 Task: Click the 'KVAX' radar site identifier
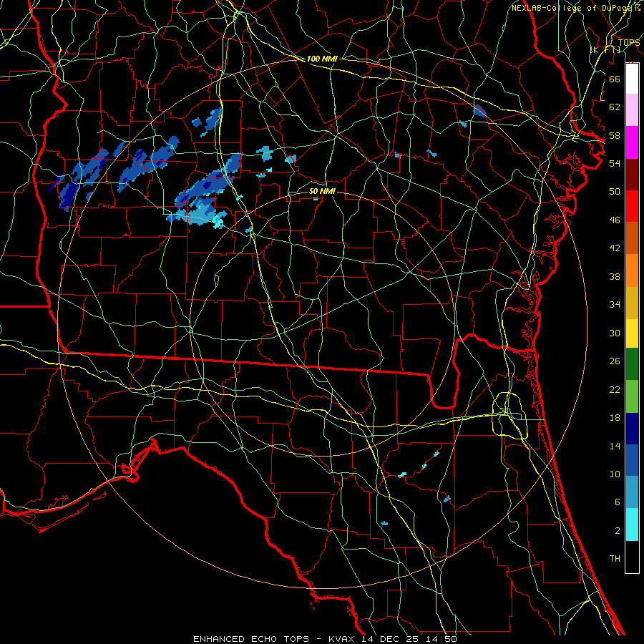343,639
